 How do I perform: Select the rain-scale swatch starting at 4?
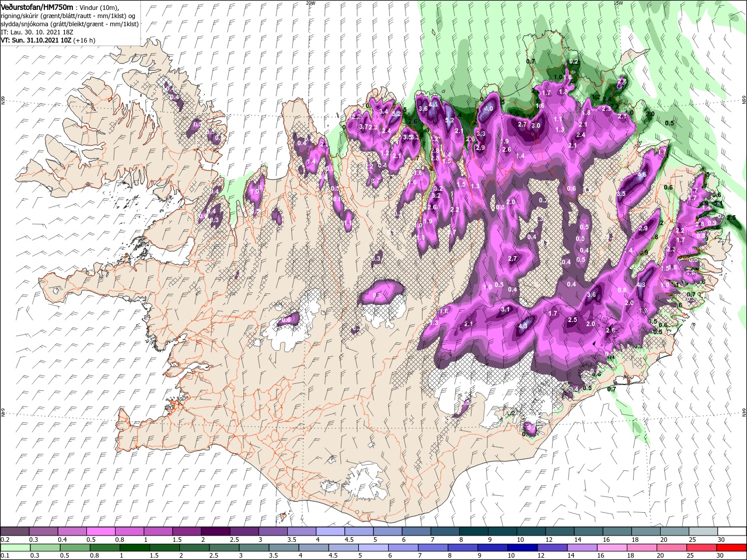click(x=313, y=548)
